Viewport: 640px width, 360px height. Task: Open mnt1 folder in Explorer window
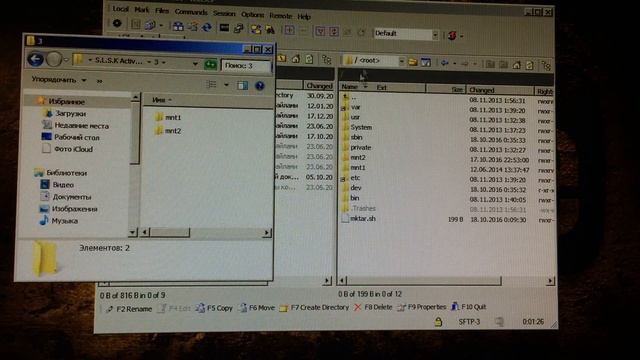168,117
